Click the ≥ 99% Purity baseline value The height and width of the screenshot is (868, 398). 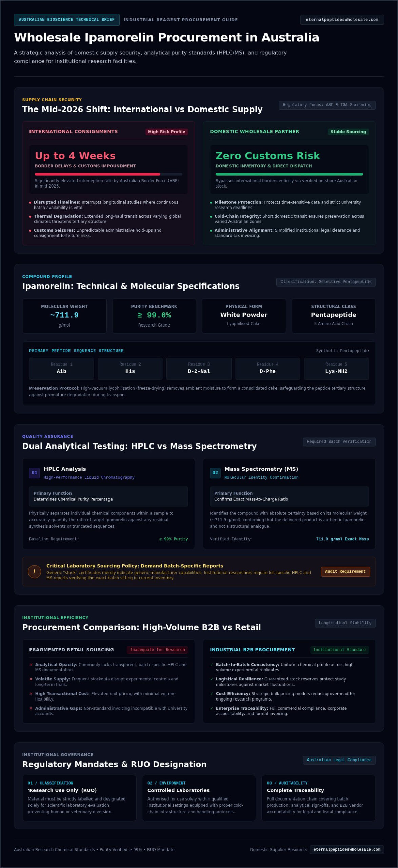tap(174, 539)
